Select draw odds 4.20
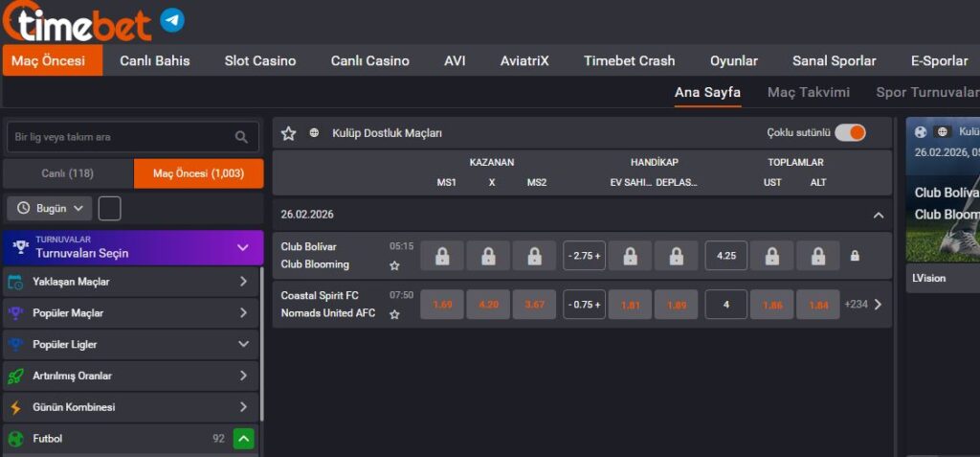 click(488, 305)
